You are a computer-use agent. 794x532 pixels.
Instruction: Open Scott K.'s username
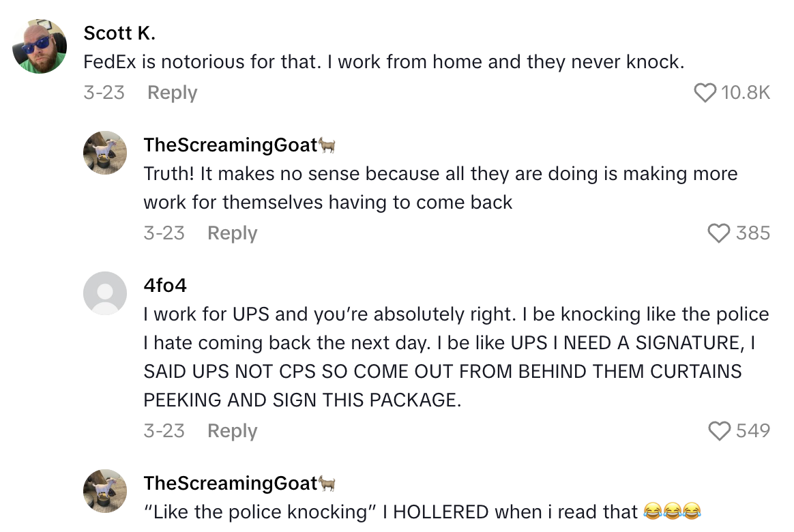(x=119, y=33)
